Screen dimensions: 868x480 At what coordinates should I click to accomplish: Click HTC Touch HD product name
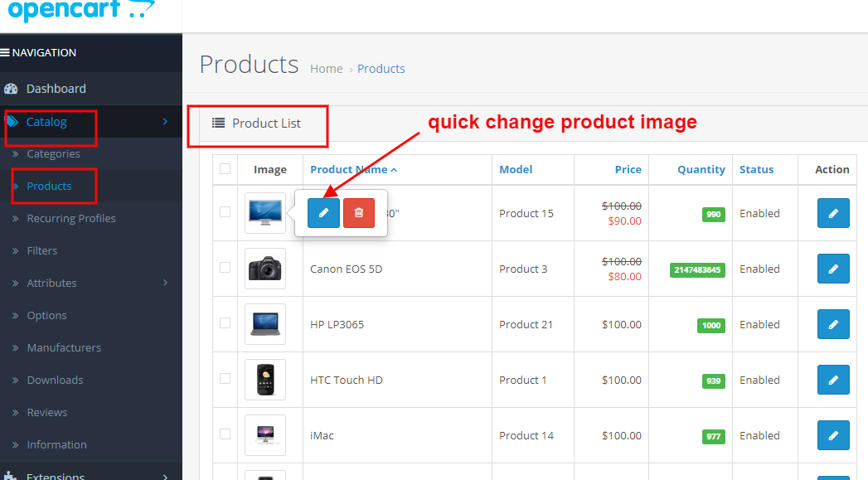click(x=347, y=380)
